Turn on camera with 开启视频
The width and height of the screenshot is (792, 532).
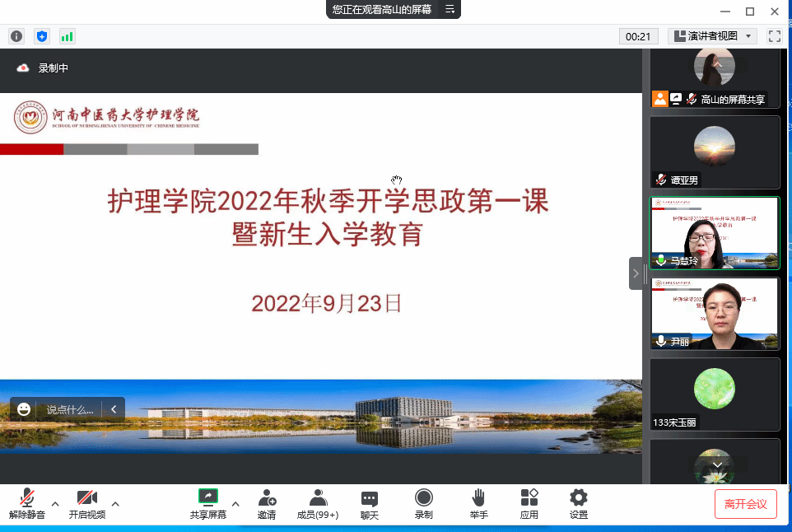(x=86, y=503)
